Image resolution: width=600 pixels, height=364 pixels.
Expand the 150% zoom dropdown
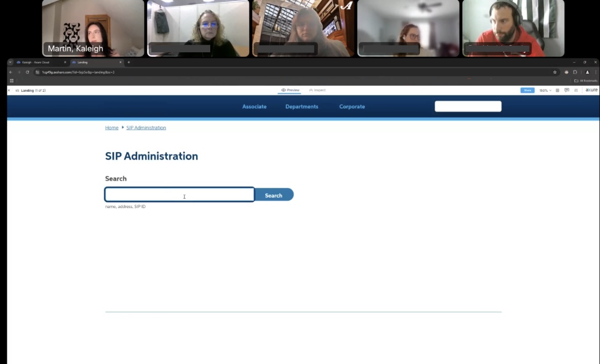tap(545, 90)
